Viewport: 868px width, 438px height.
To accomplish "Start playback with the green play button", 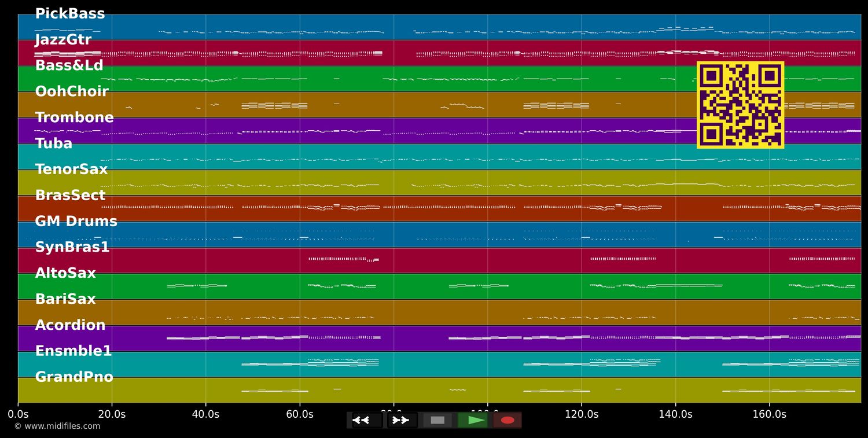I will click(x=473, y=420).
